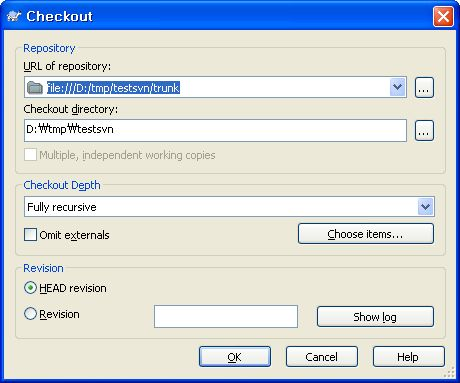The image size is (460, 383).
Task: Click the revision number input field
Action: pyautogui.click(x=226, y=316)
